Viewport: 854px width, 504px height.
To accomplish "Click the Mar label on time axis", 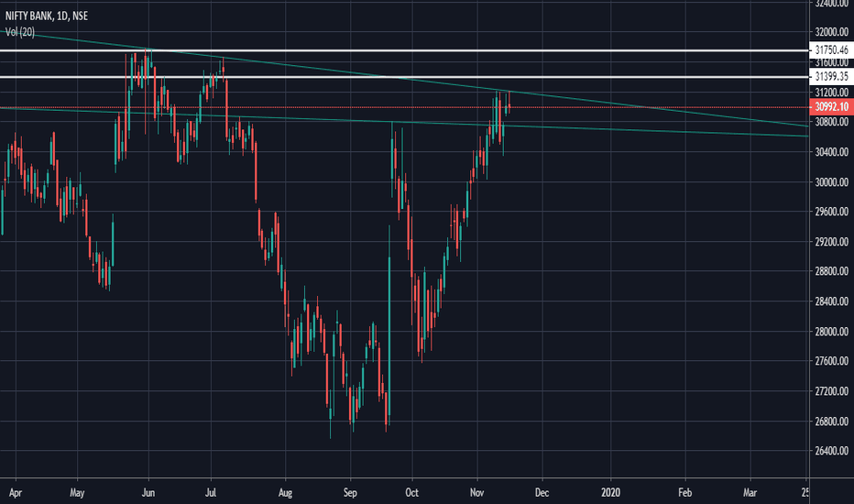I will 750,493.
